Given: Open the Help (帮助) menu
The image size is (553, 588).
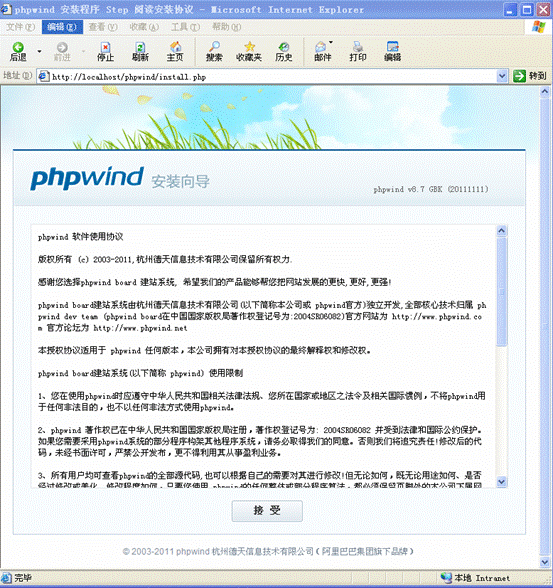Looking at the screenshot, I should [226, 27].
